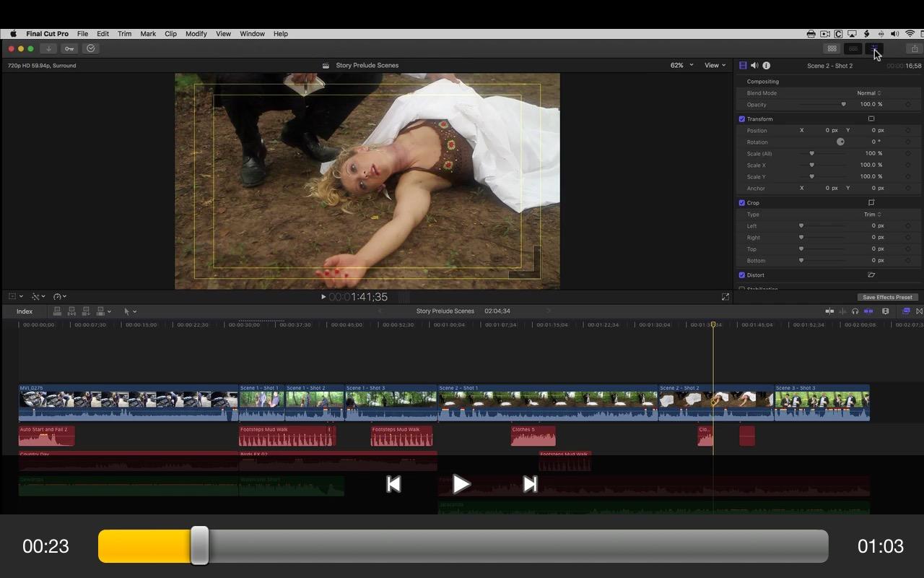This screenshot has height=578, width=924.
Task: Open the background tasks checkmark icon
Action: [91, 48]
